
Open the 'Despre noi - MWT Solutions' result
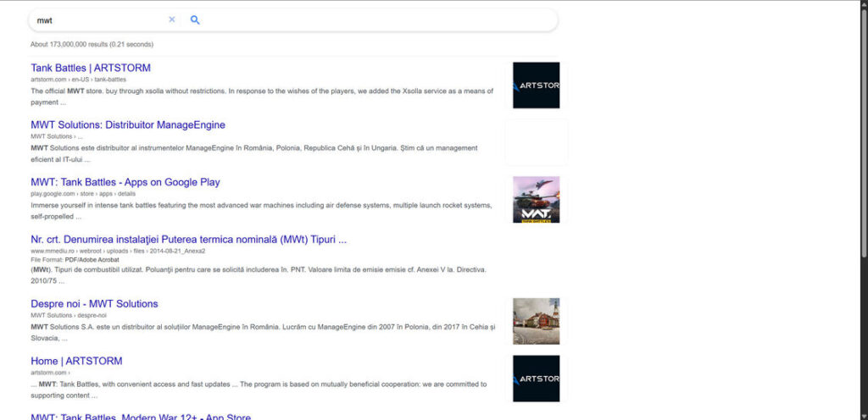point(94,304)
